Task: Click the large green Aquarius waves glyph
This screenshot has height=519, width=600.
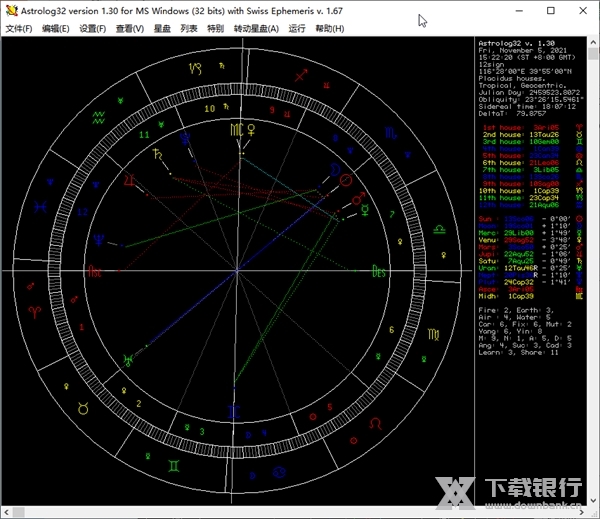Action: 98,118
